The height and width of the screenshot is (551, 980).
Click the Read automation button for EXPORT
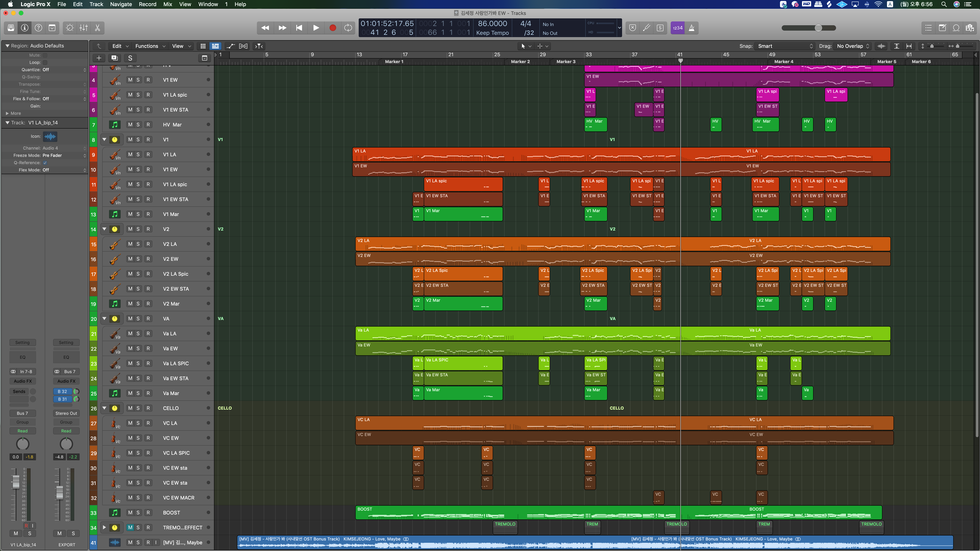(x=66, y=431)
